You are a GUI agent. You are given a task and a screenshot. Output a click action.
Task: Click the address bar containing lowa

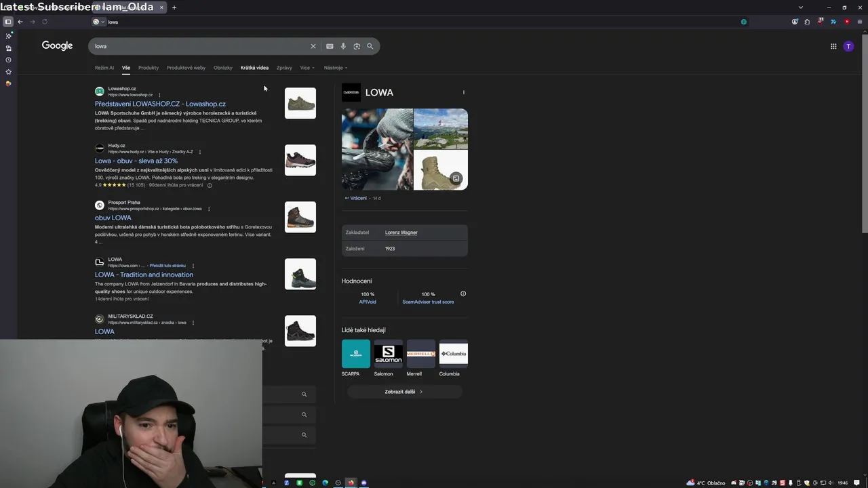(420, 22)
